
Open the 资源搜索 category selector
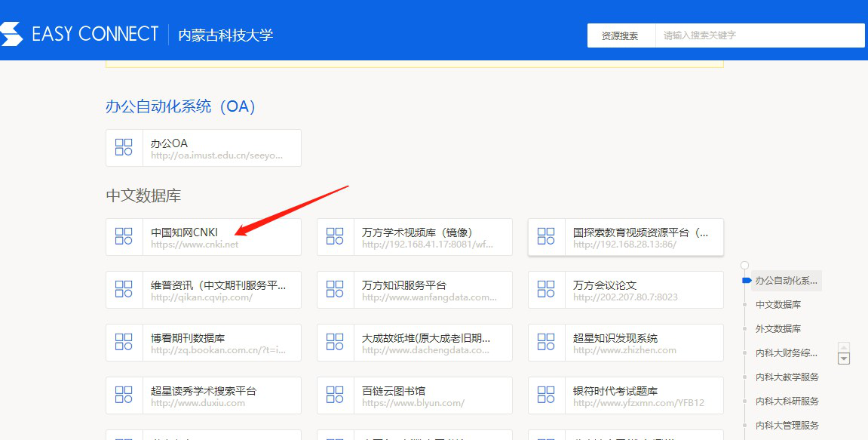621,35
